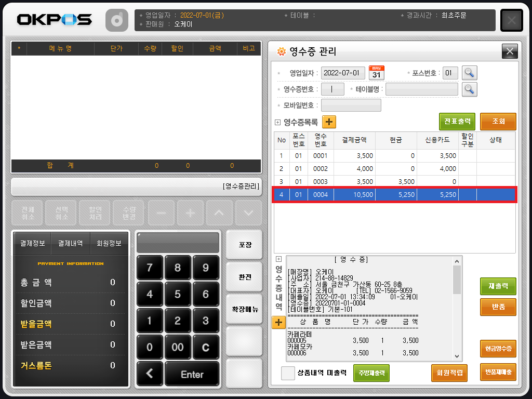The width and height of the screenshot is (532, 399).
Task: Expand the 영수증목록 tree toggle
Action: 277,123
